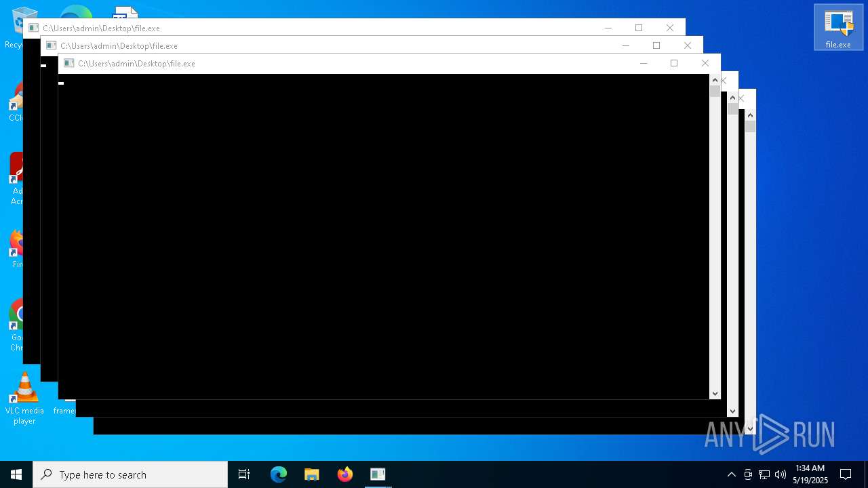
Task: Click the Windows Start button
Action: click(16, 474)
